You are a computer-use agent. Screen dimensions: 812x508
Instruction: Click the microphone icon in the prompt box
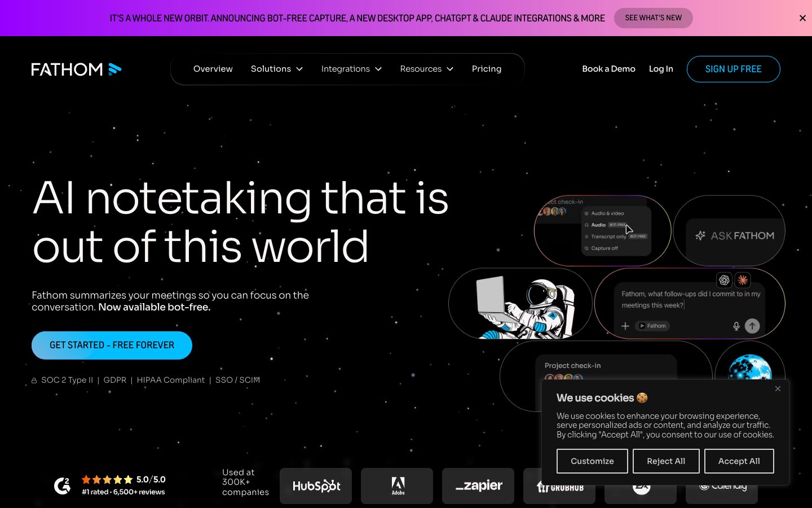tap(736, 326)
